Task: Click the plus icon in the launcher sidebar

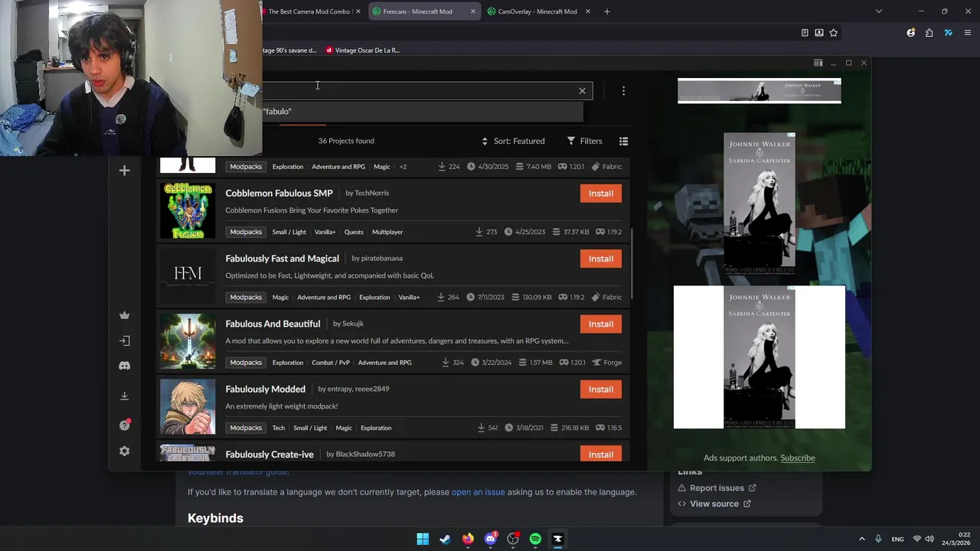Action: 124,171
